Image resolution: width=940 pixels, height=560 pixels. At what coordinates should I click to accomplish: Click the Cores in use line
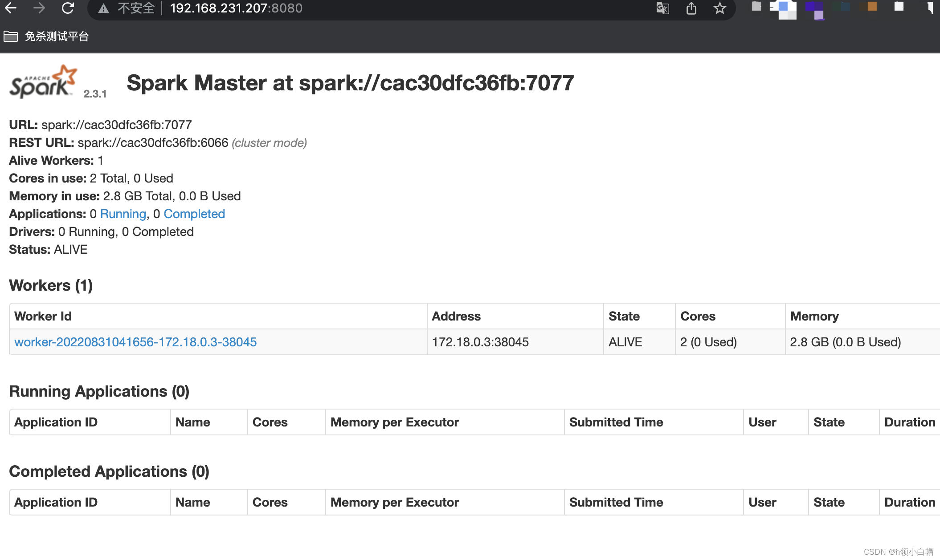(91, 178)
